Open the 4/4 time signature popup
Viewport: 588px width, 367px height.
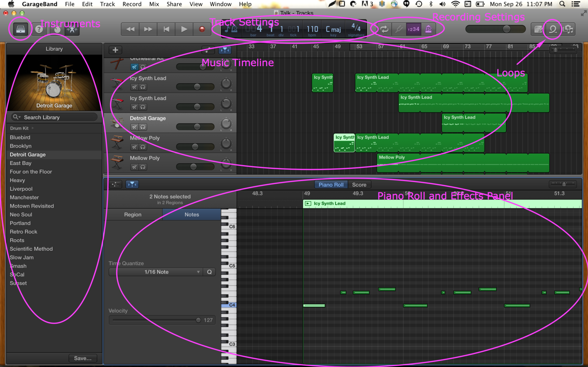click(x=356, y=29)
